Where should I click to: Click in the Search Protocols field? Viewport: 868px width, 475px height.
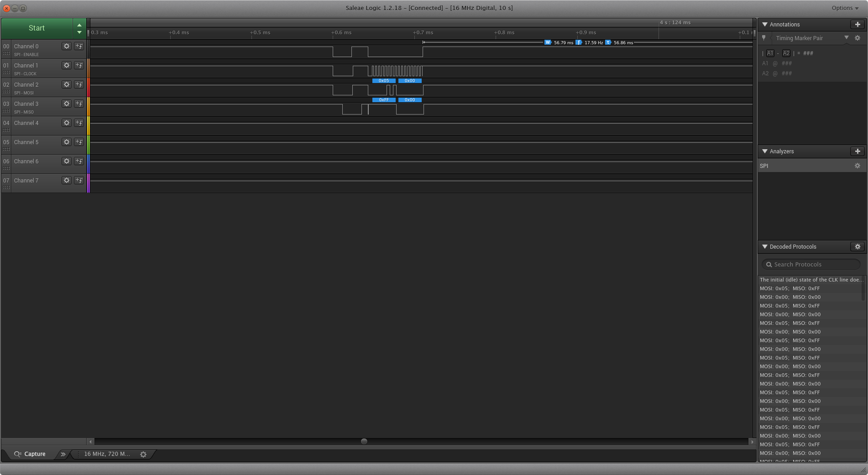[x=811, y=264]
